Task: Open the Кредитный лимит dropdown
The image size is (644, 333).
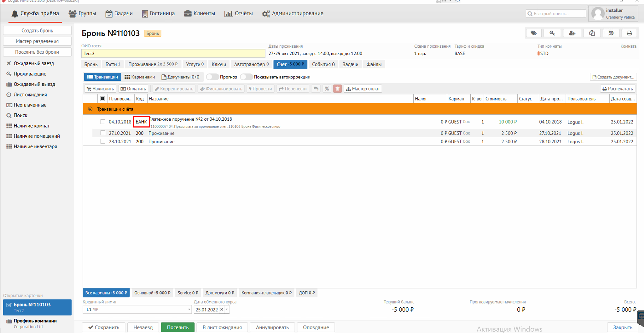Action: (x=189, y=309)
